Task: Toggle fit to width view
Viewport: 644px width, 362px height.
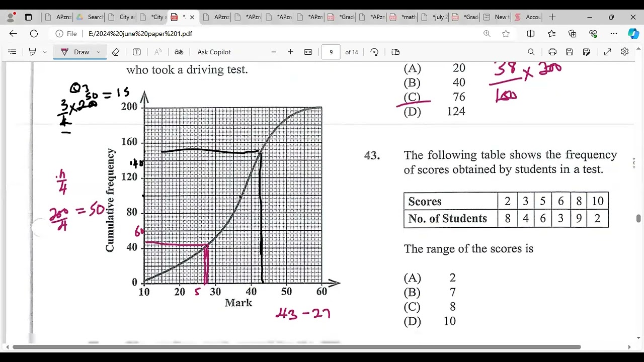Action: click(x=308, y=52)
